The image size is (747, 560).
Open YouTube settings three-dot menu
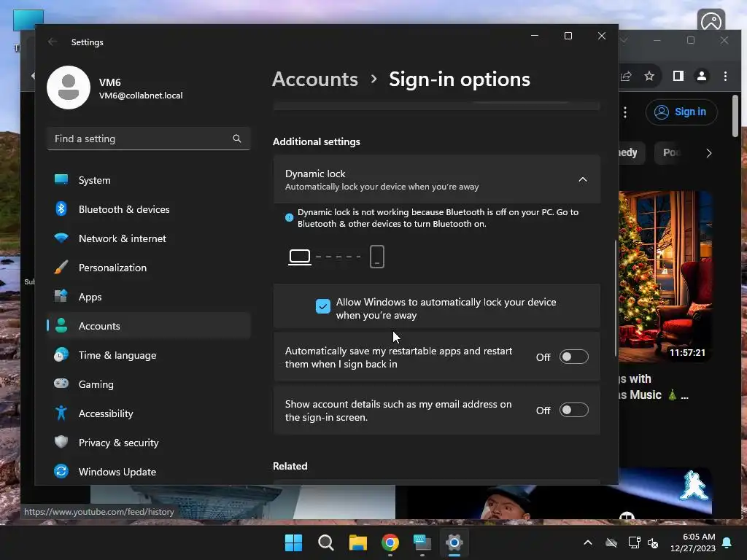[625, 112]
